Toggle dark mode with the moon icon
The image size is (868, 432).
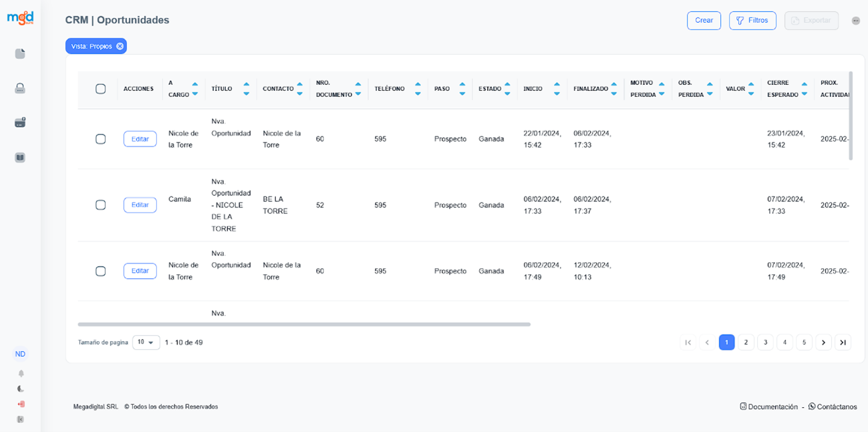click(21, 389)
